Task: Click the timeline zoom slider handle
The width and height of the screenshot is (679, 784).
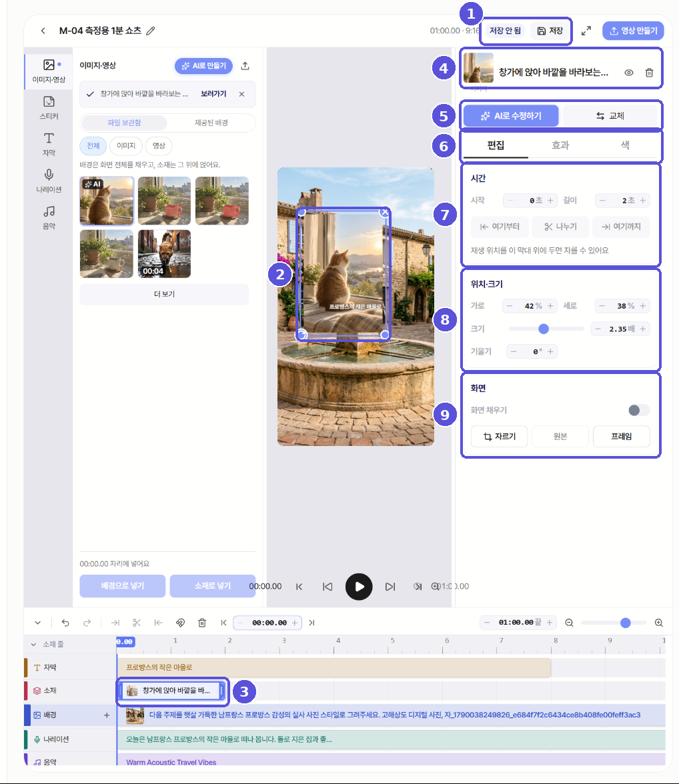Action: [625, 623]
